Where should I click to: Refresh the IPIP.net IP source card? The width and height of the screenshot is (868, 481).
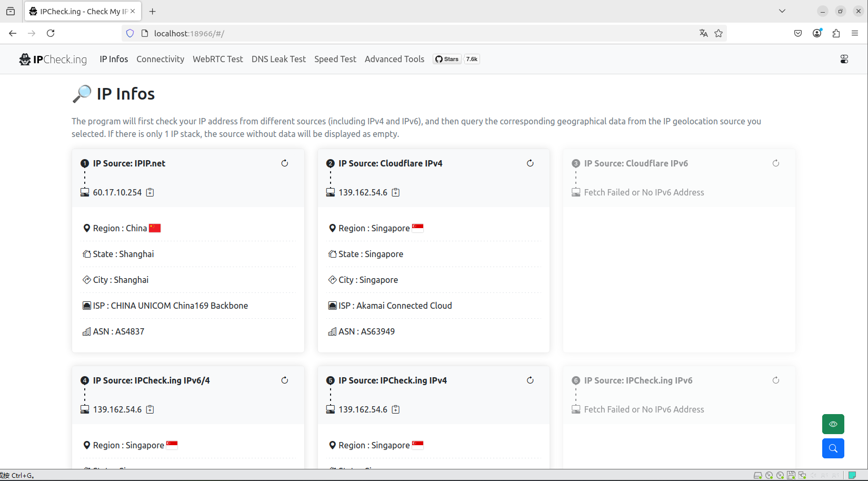click(x=285, y=163)
